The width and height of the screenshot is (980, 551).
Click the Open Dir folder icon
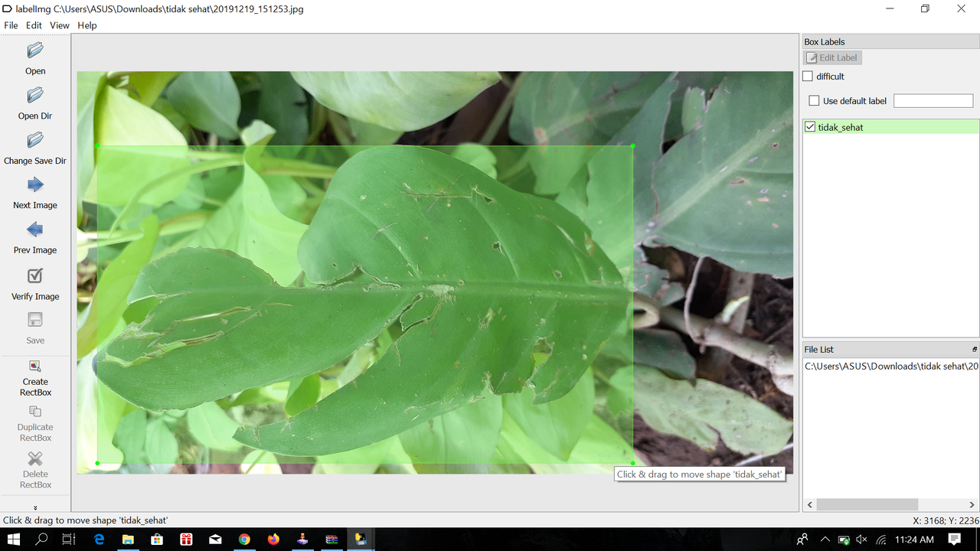click(35, 96)
